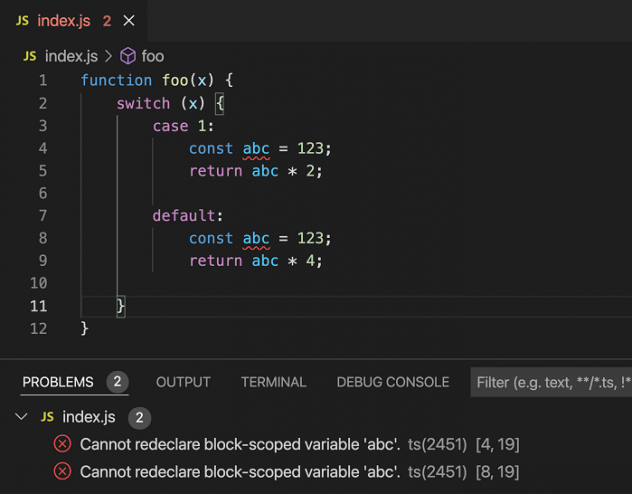Image resolution: width=632 pixels, height=494 pixels.
Task: Switch to the OUTPUT panel tab
Action: [183, 382]
